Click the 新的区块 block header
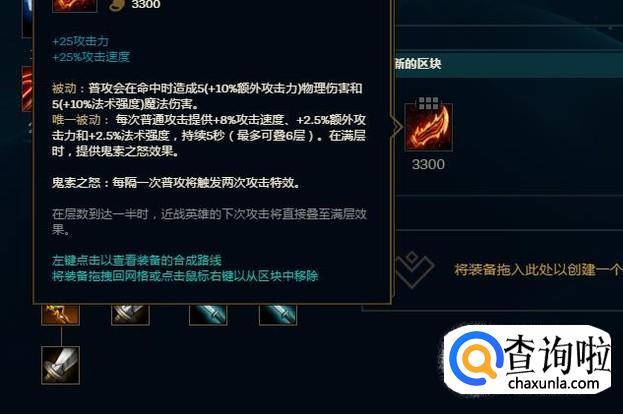 pyautogui.click(x=418, y=64)
